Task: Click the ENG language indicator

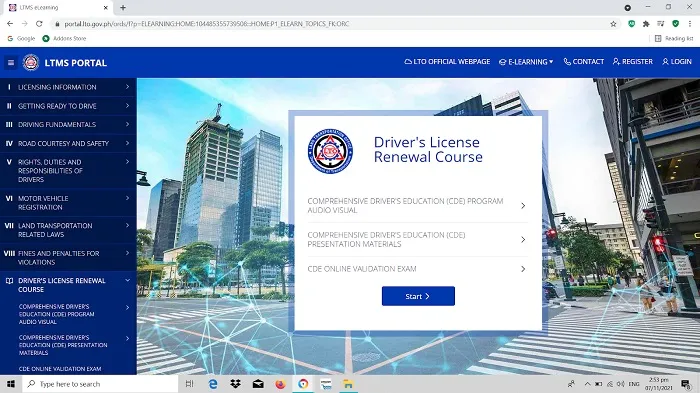Action: (x=634, y=384)
